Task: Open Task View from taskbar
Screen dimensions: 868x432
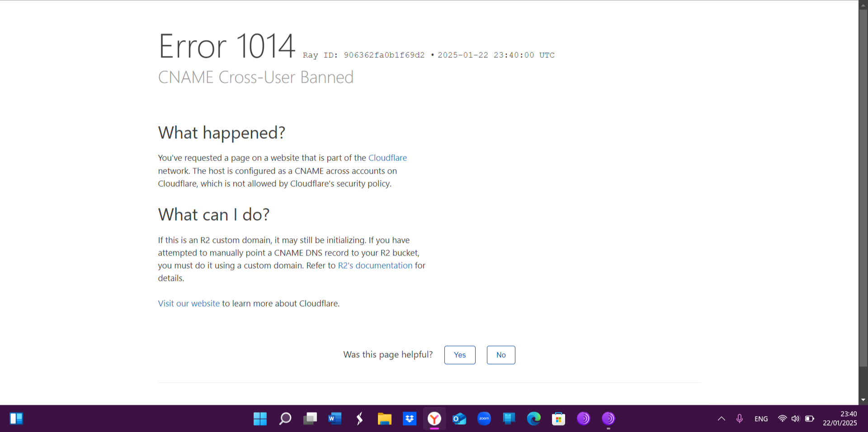Action: (310, 419)
